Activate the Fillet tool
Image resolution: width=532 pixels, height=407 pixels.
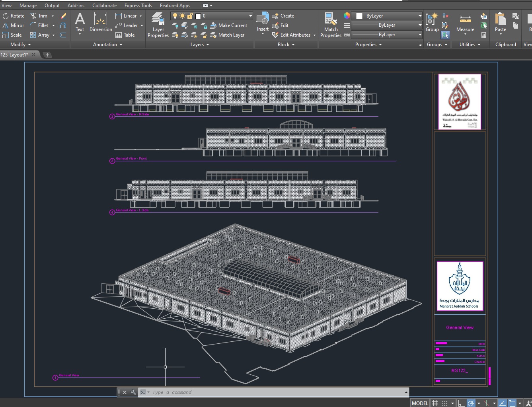tap(39, 25)
